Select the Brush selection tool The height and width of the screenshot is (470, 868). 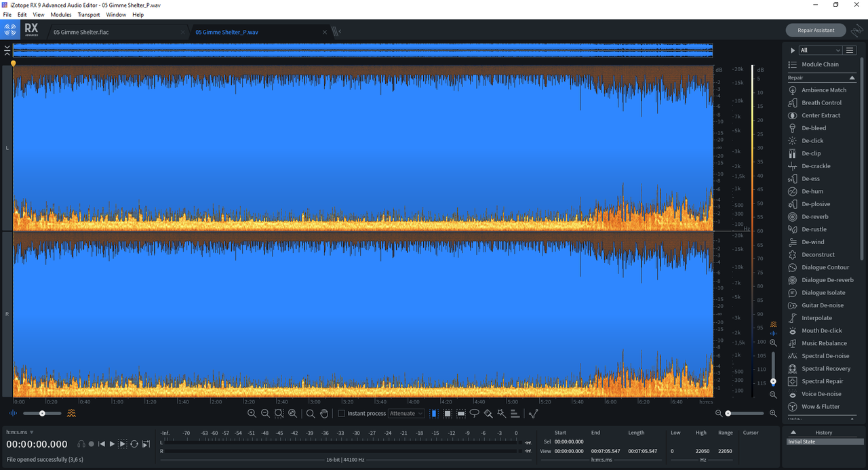point(488,413)
